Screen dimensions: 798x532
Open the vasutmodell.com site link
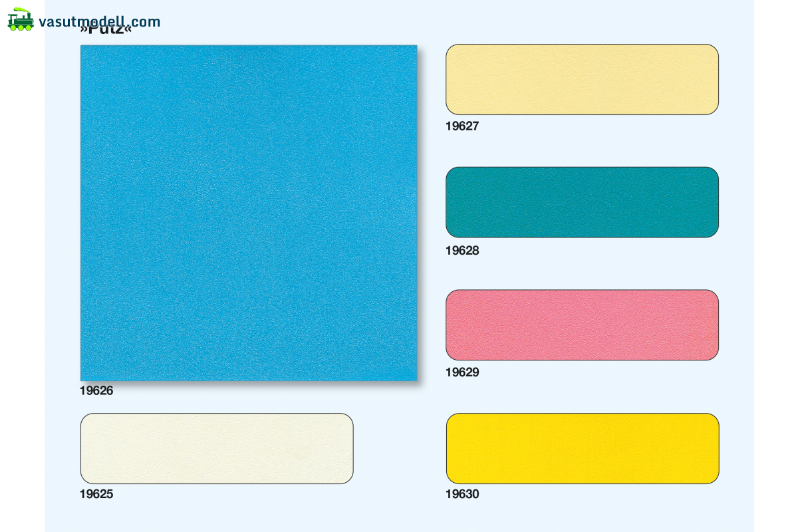100,21
